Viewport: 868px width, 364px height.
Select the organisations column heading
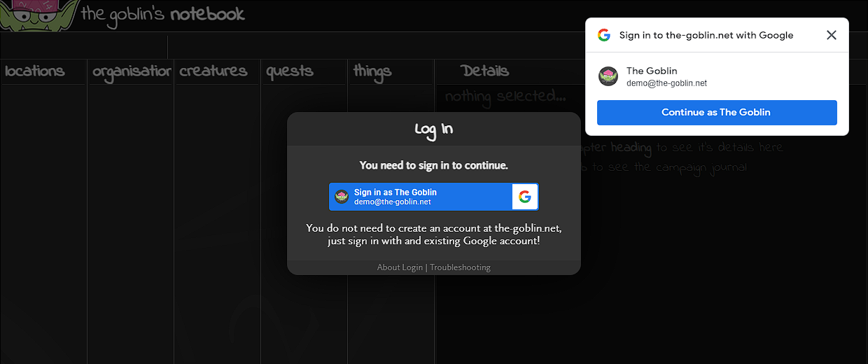point(132,71)
